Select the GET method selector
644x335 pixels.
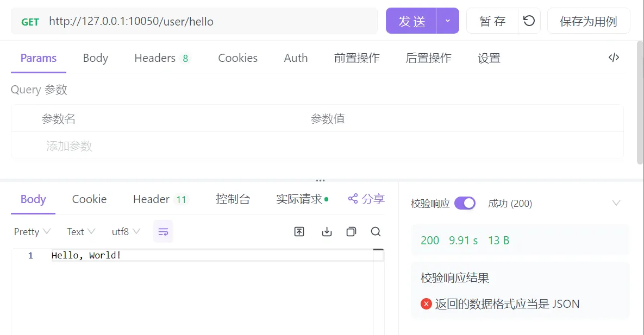pyautogui.click(x=30, y=22)
